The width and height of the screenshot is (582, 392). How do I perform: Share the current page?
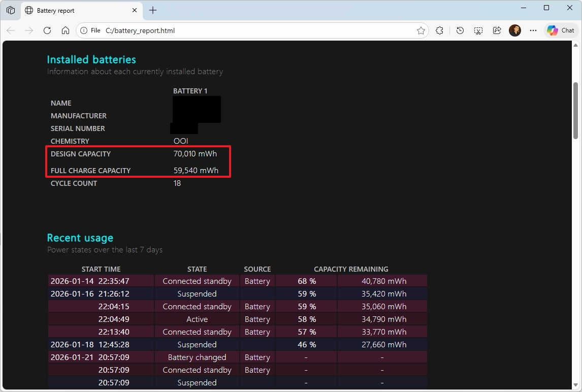click(x=497, y=30)
